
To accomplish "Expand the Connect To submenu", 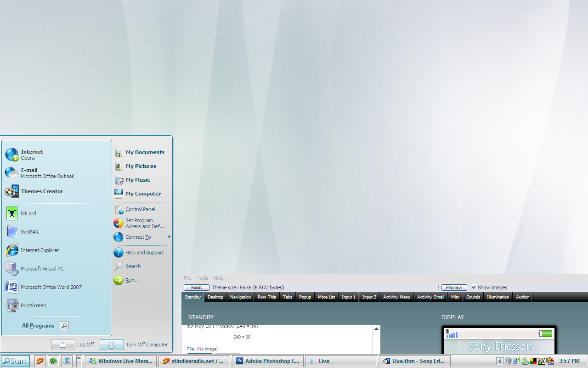I will pos(141,237).
